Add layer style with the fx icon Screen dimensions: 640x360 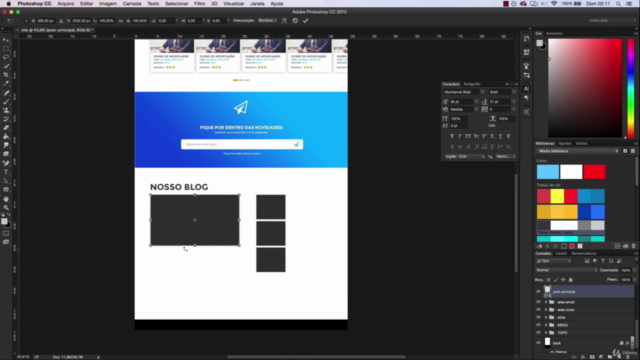tap(583, 357)
